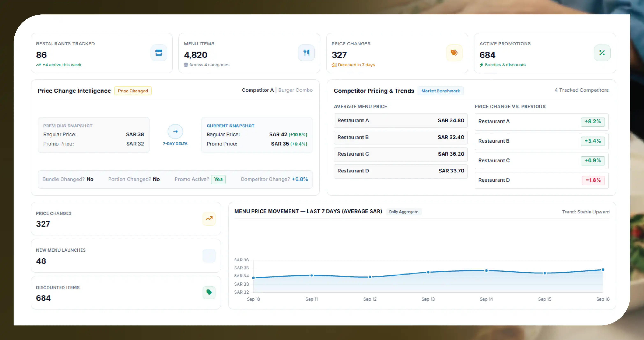The width and height of the screenshot is (644, 340).
Task: Click the chart icon beside Detected in 7 days
Action: tap(334, 65)
